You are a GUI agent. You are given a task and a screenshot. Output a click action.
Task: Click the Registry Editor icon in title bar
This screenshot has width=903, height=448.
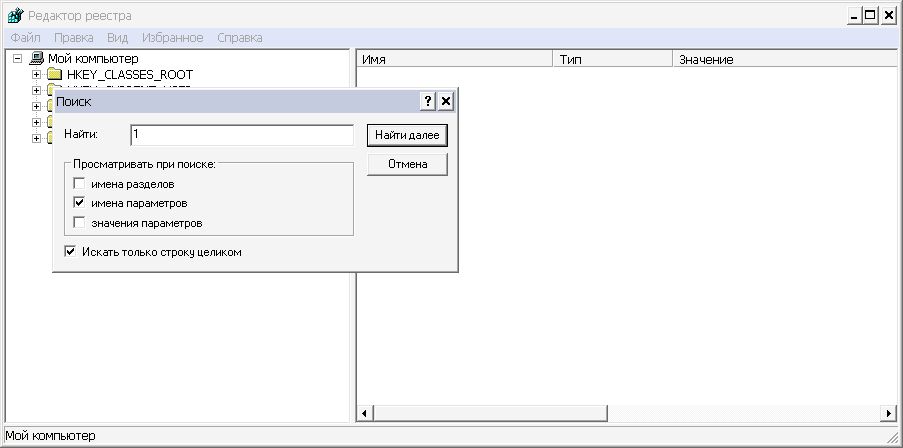(15, 16)
